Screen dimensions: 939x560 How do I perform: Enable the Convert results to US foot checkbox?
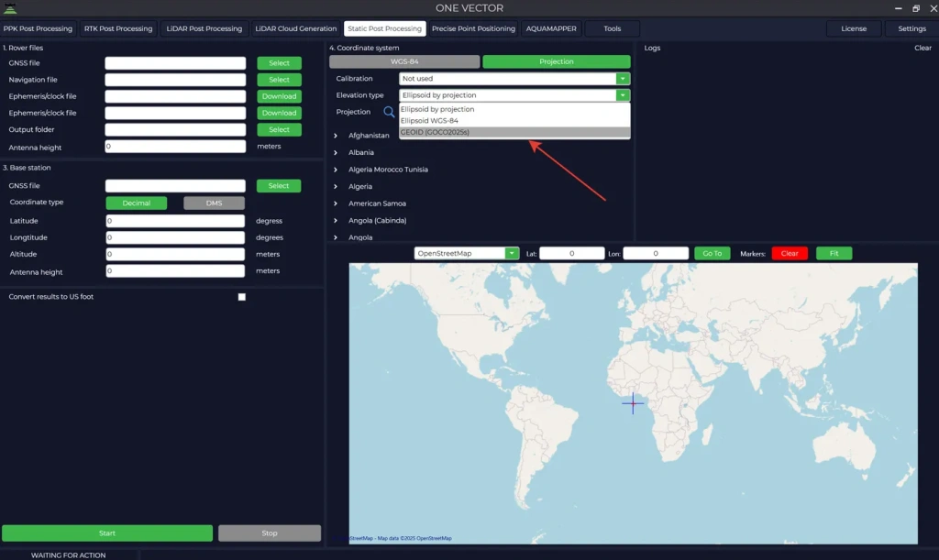241,296
